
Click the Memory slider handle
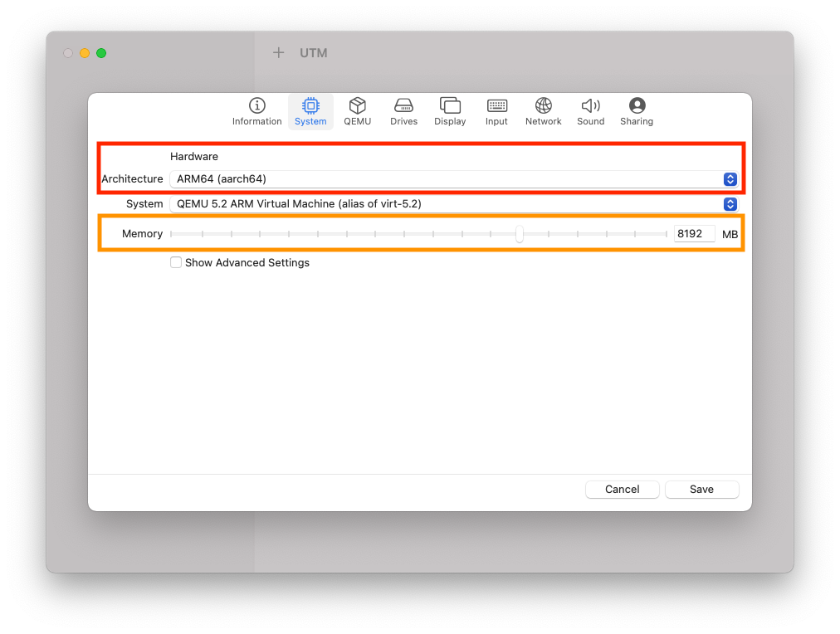click(520, 234)
